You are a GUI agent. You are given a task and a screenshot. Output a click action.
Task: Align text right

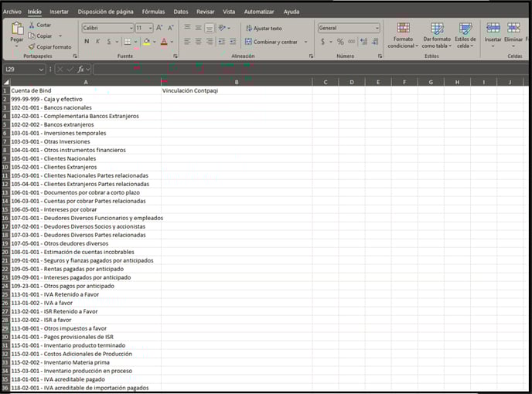(210, 42)
